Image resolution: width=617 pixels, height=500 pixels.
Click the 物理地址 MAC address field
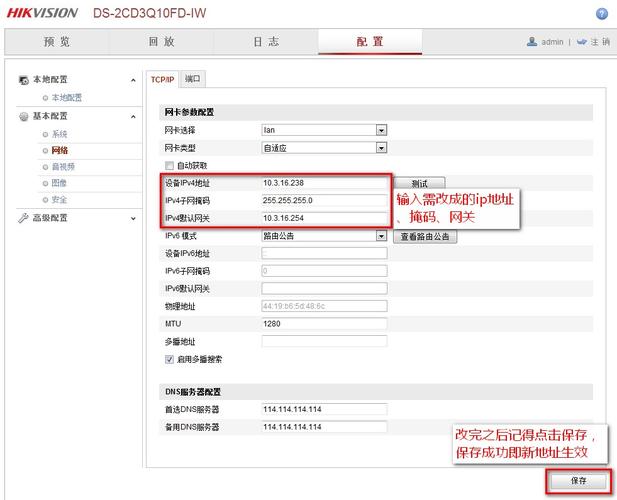coord(324,306)
